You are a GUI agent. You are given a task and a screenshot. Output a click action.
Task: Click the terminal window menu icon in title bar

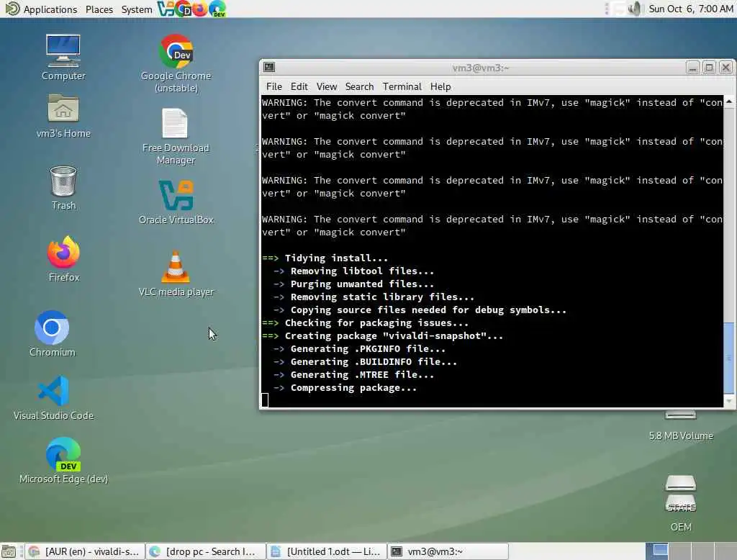269,67
